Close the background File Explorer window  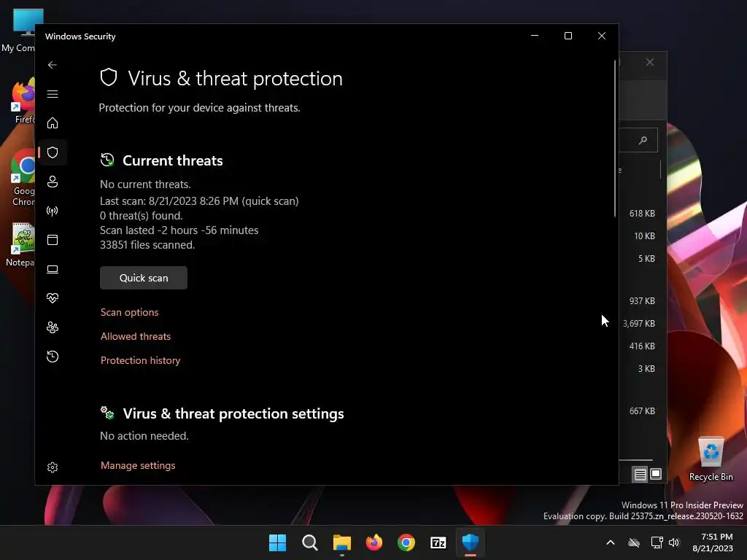pyautogui.click(x=650, y=63)
